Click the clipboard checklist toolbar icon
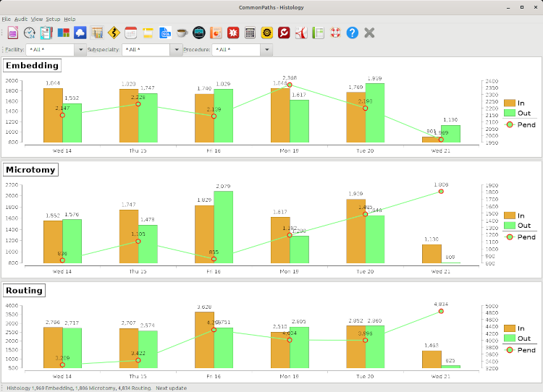Viewport: 543px width, 392px height. click(x=46, y=33)
